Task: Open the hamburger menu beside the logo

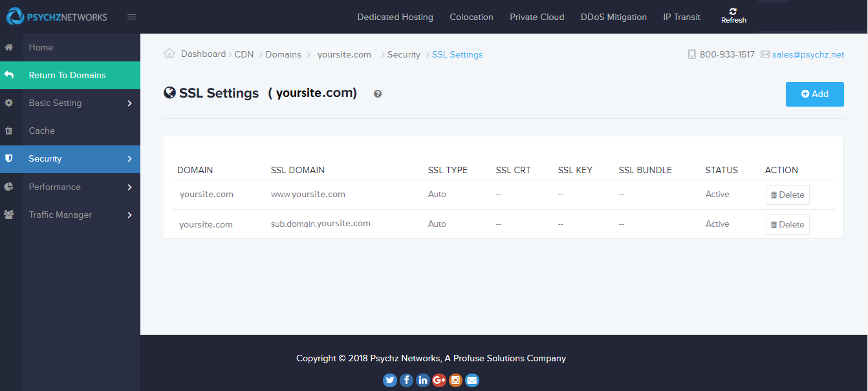Action: [132, 17]
